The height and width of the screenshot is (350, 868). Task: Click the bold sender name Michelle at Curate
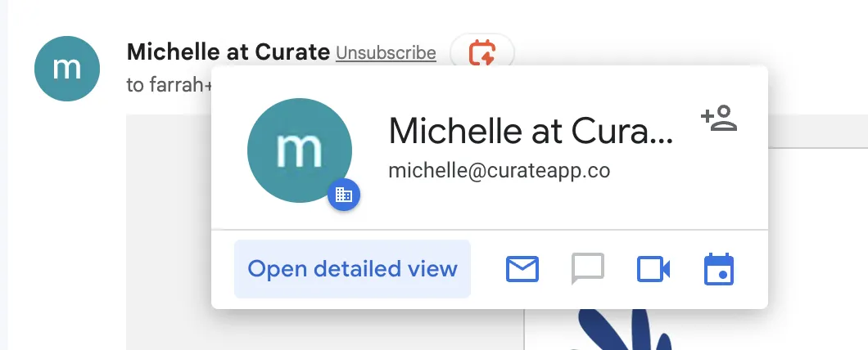click(x=228, y=52)
